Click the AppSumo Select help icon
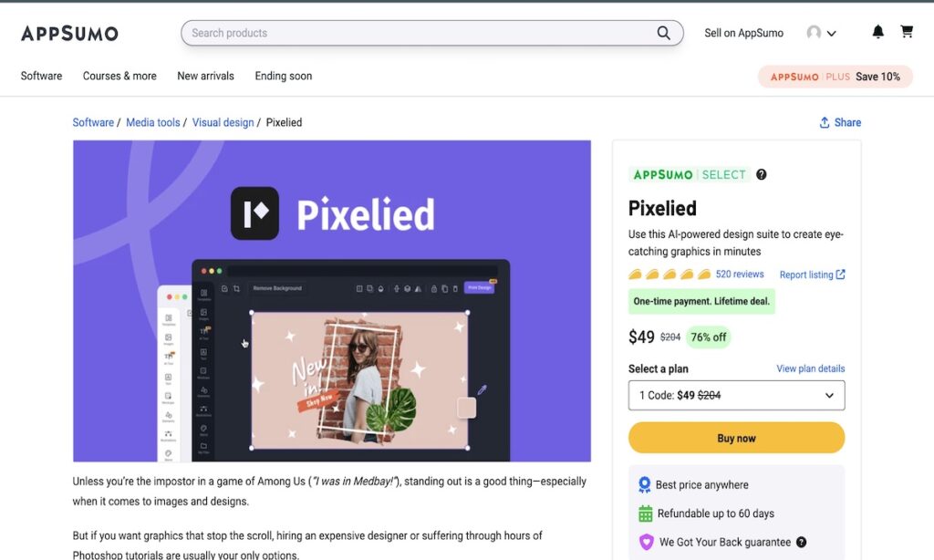This screenshot has width=934, height=560. point(762,174)
